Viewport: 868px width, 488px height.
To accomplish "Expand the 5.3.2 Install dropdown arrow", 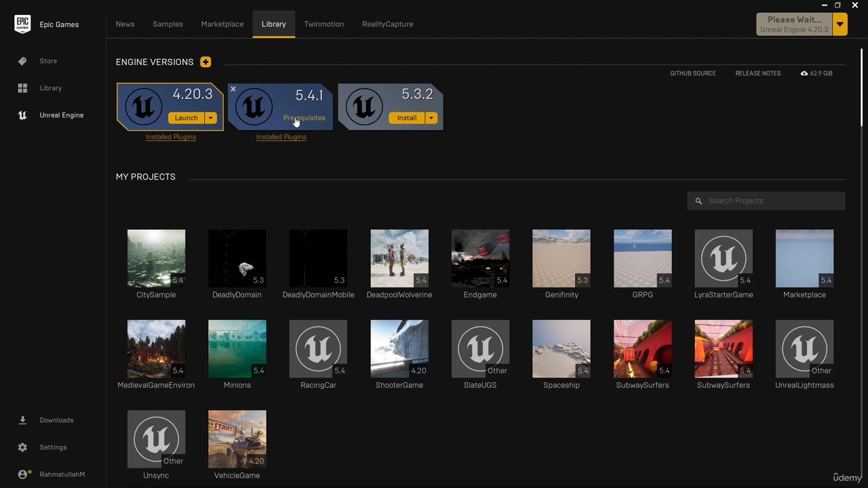I will 431,118.
